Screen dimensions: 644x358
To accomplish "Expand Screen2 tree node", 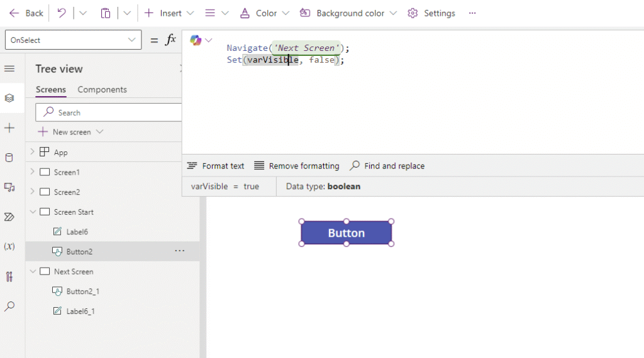I will point(33,192).
